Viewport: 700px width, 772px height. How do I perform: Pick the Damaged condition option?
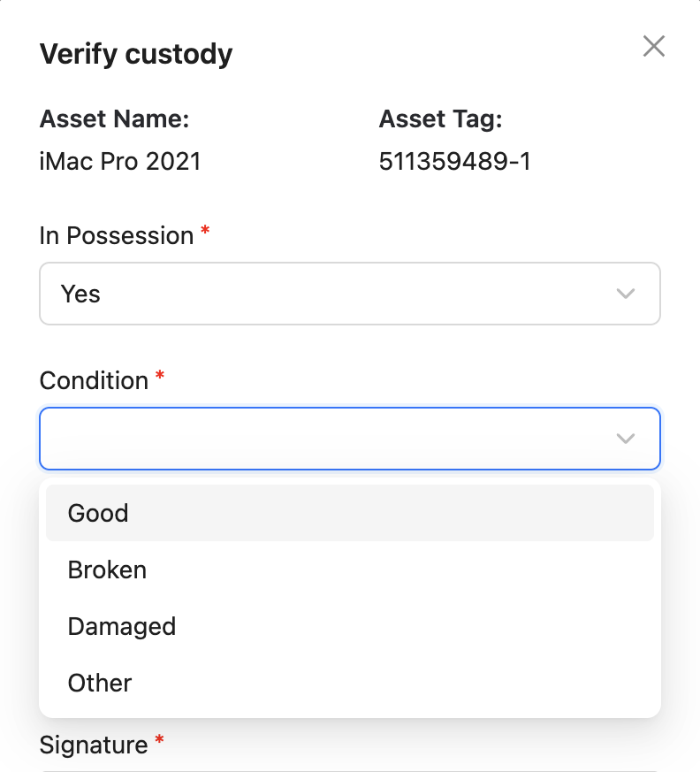(x=350, y=626)
